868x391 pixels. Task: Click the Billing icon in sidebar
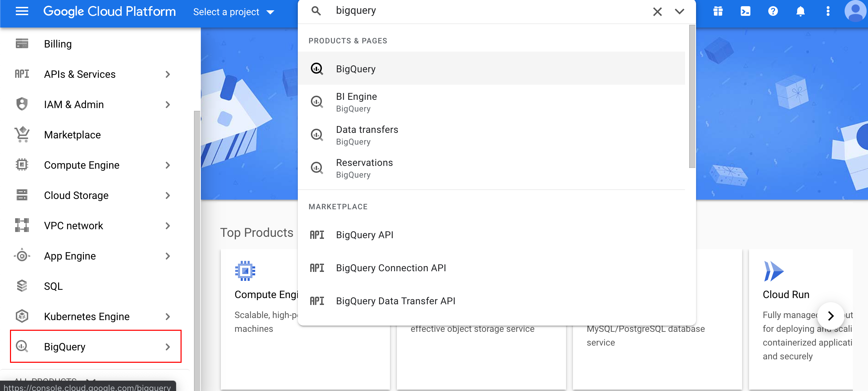coord(22,44)
